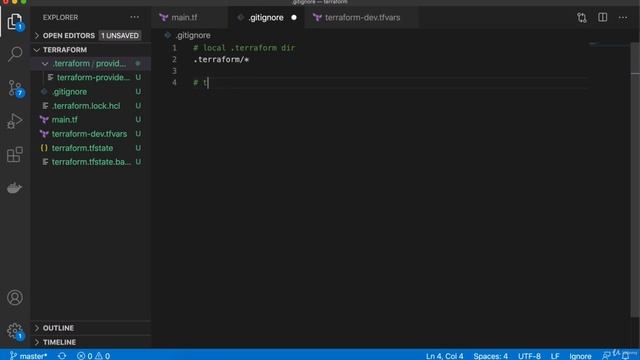Click the editor minimap
Viewport: 640px width, 360px height.
tap(608, 44)
